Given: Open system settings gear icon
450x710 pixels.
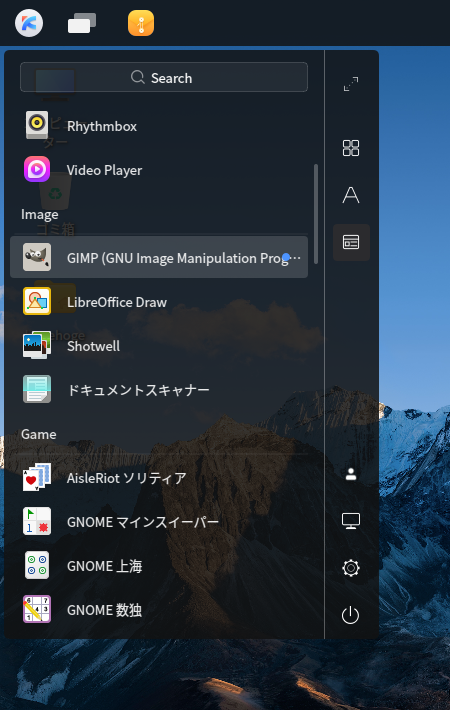Looking at the screenshot, I should (351, 568).
